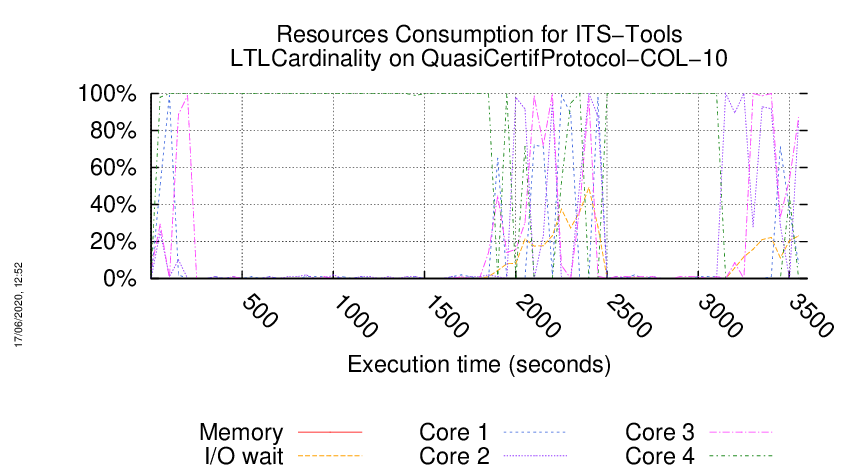
Task: Click the 'Core 2' legend label
Action: [454, 456]
